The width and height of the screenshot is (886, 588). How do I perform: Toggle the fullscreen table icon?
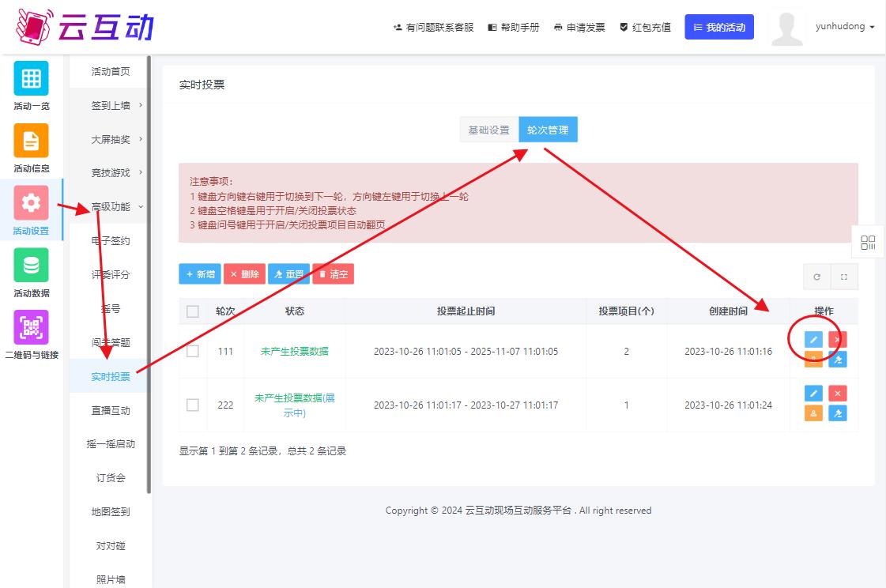coord(844,277)
